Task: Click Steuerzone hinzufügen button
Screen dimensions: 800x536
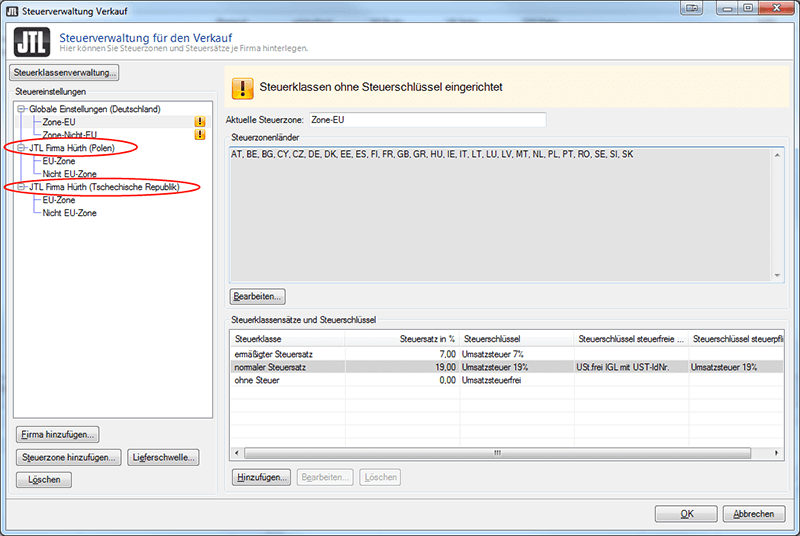Action: point(68,457)
